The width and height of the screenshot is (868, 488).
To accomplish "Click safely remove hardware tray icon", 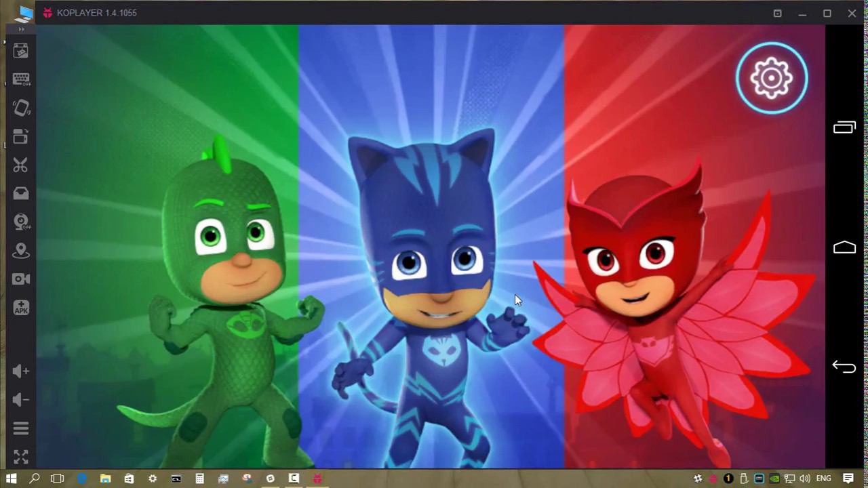I will [744, 479].
